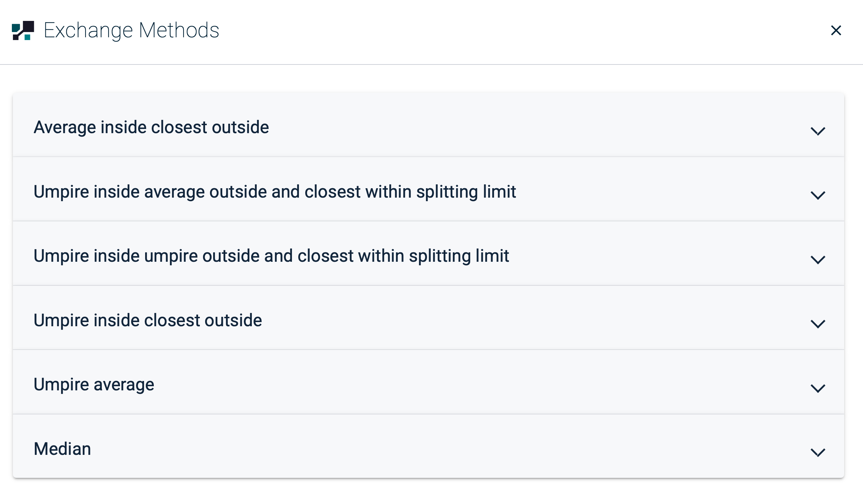Click chevron beside Umpire inside closest outside

tap(818, 324)
